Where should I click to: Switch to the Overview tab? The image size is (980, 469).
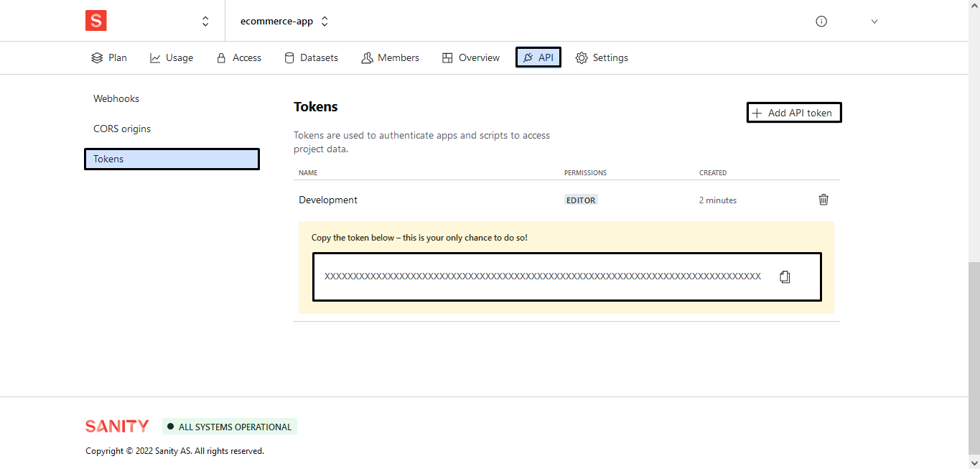pos(471,57)
